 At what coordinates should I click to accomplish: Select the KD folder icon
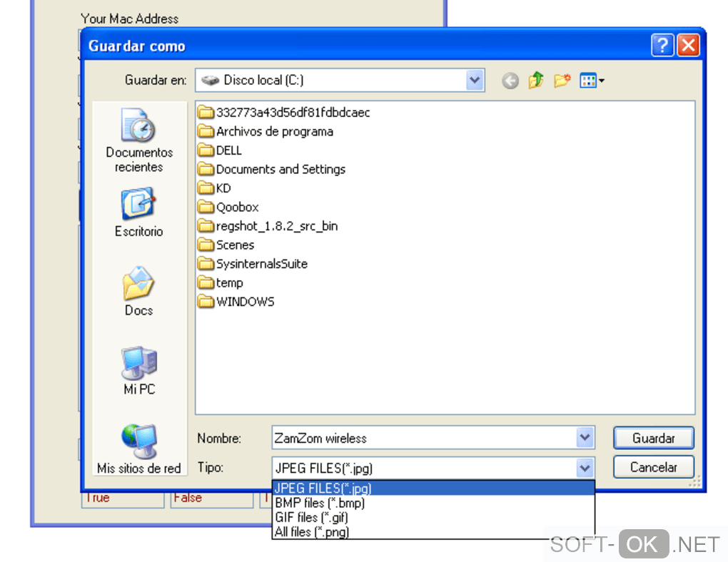[206, 188]
